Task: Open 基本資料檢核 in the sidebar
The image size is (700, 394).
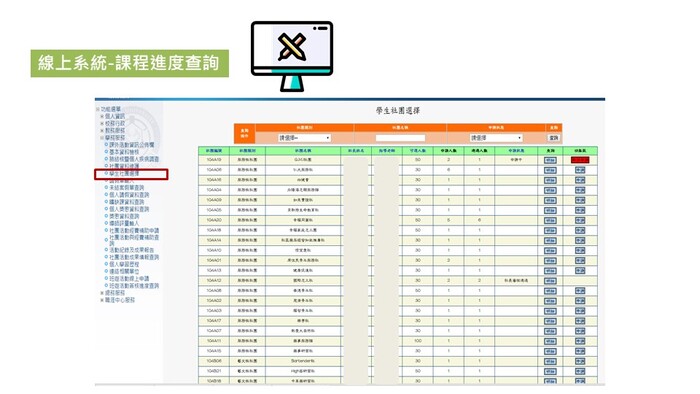Action: coord(124,152)
